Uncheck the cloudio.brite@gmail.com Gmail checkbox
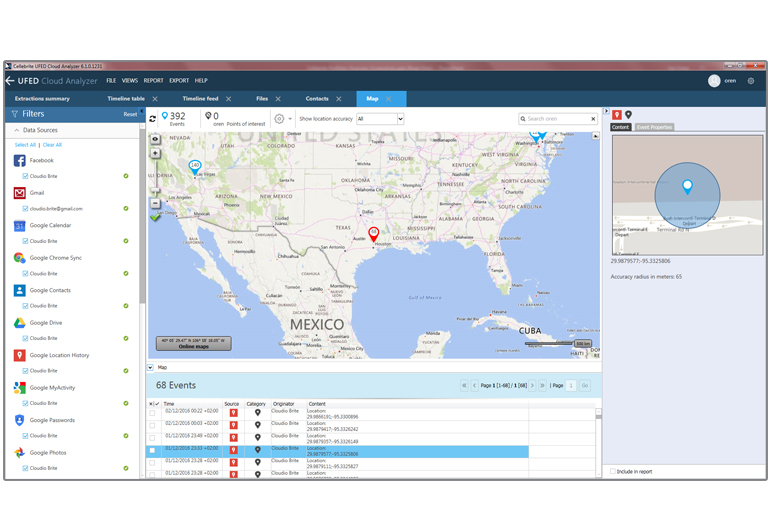Image resolution: width=770 pixels, height=530 pixels. coord(25,209)
